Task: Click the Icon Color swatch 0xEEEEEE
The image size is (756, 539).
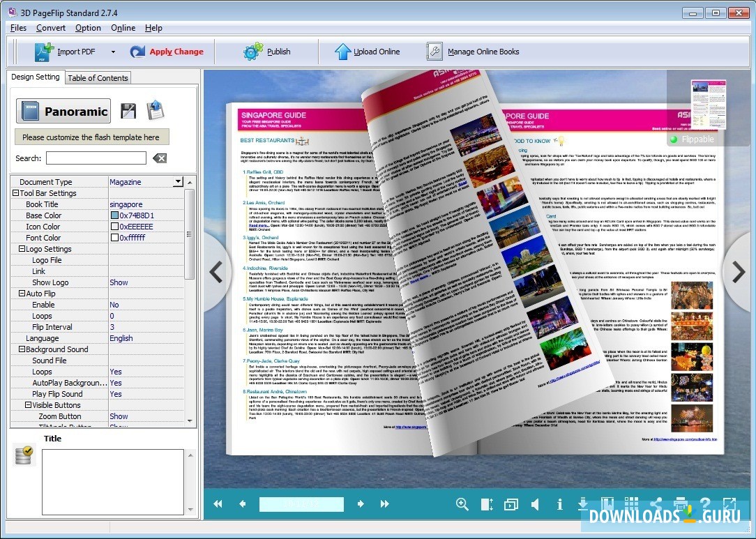Action: [115, 227]
